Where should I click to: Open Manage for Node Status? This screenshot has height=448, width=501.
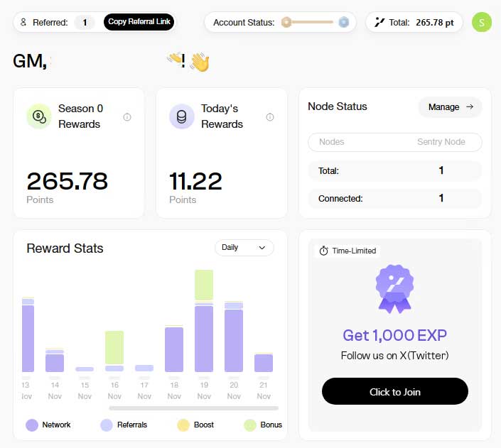point(451,107)
